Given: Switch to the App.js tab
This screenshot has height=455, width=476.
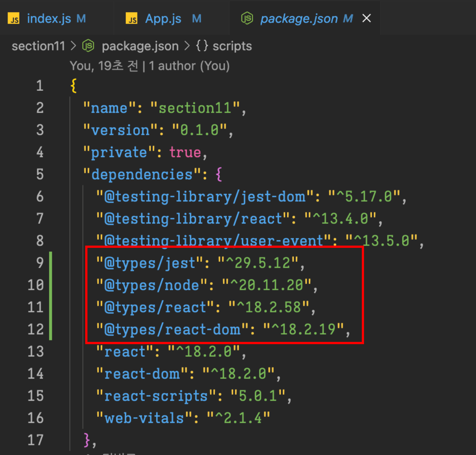Looking at the screenshot, I should tap(163, 19).
